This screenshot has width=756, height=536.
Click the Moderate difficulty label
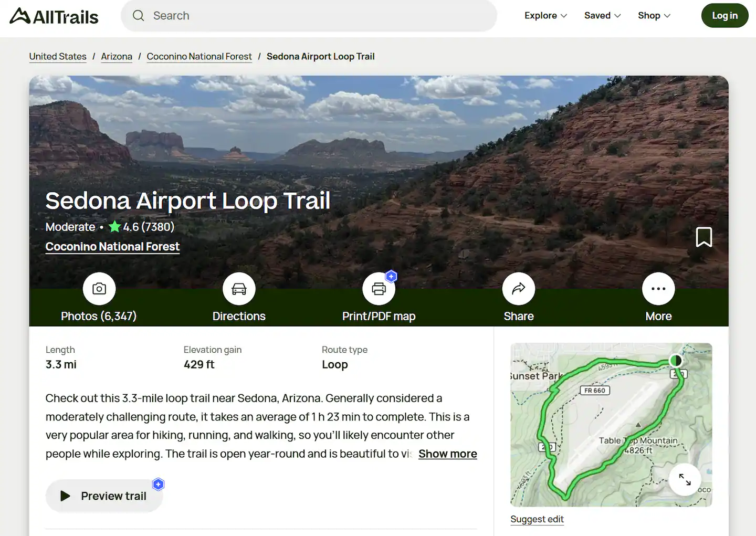tap(70, 227)
